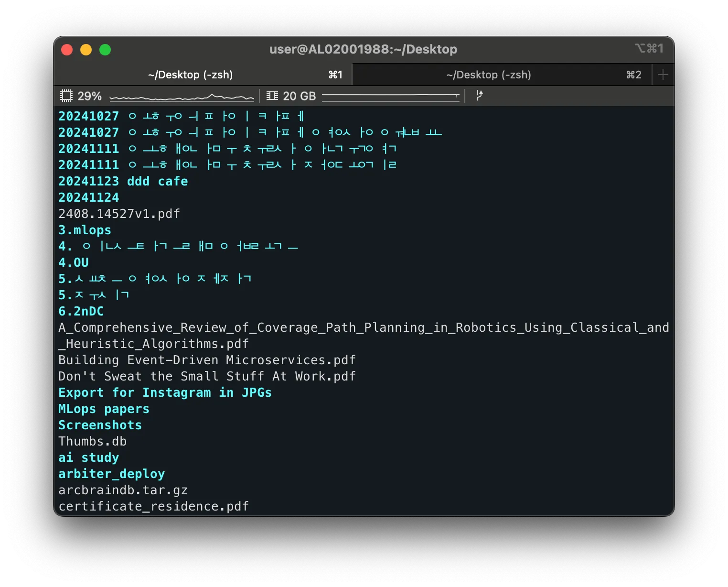Click the memory module icon beside 20 GB

271,96
